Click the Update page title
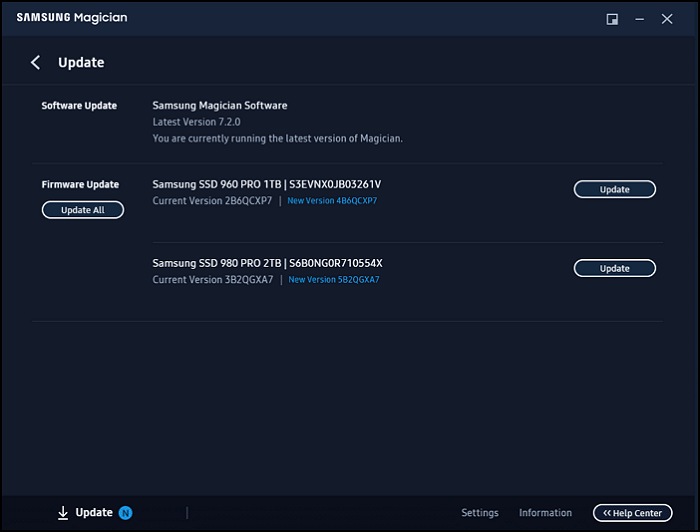The image size is (700, 532). click(81, 62)
